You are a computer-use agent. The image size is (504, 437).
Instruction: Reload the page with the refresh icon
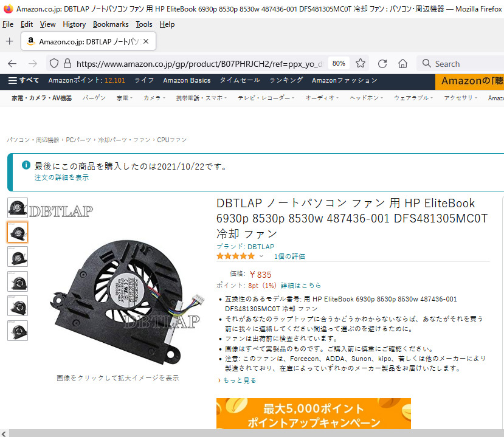coord(382,64)
